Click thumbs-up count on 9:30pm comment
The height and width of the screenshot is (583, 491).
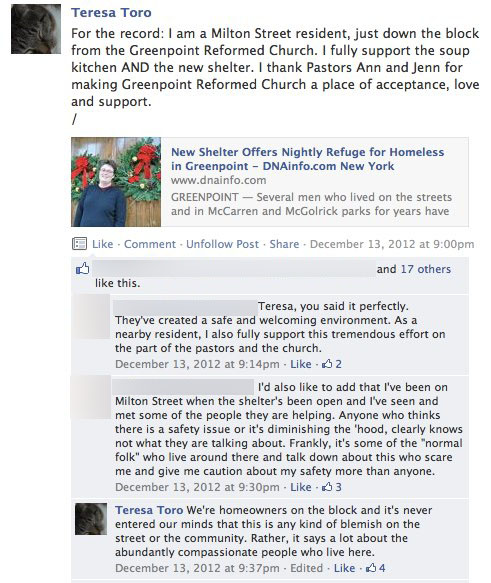tap(332, 487)
